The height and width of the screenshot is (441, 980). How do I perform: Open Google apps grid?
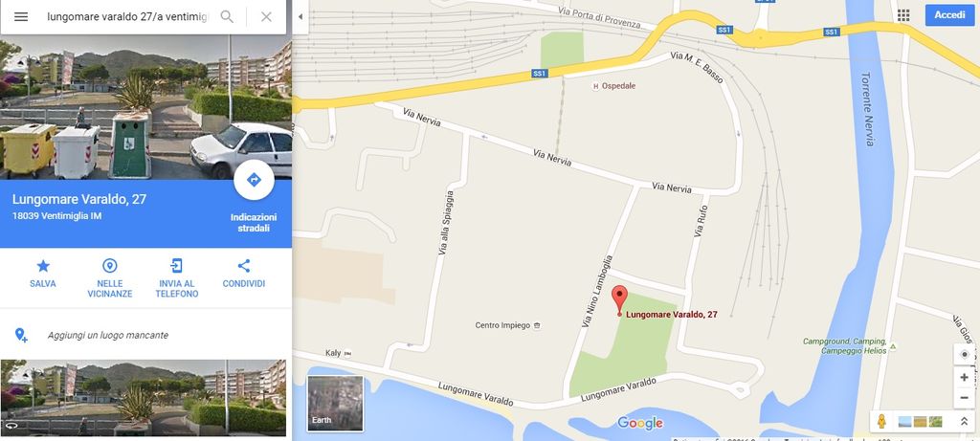click(x=903, y=15)
